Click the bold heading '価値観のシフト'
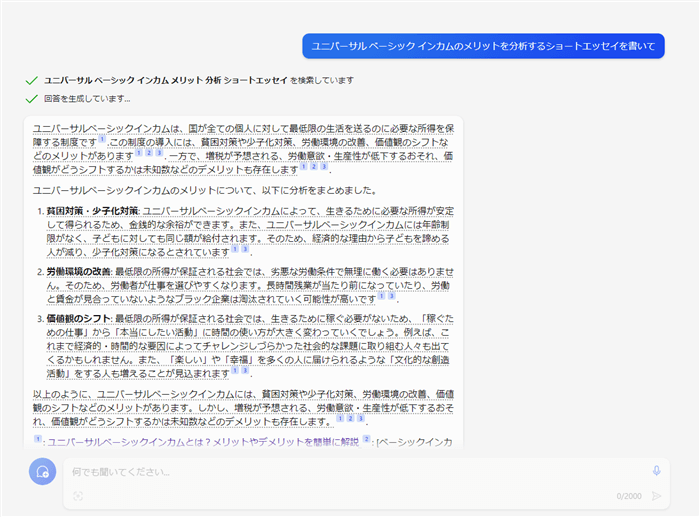The image size is (700, 517). pos(79,319)
